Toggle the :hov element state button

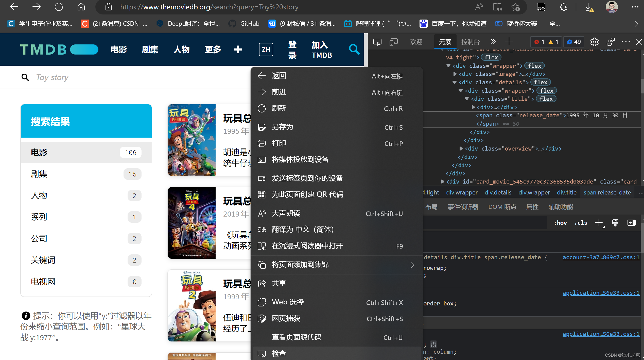(x=560, y=223)
